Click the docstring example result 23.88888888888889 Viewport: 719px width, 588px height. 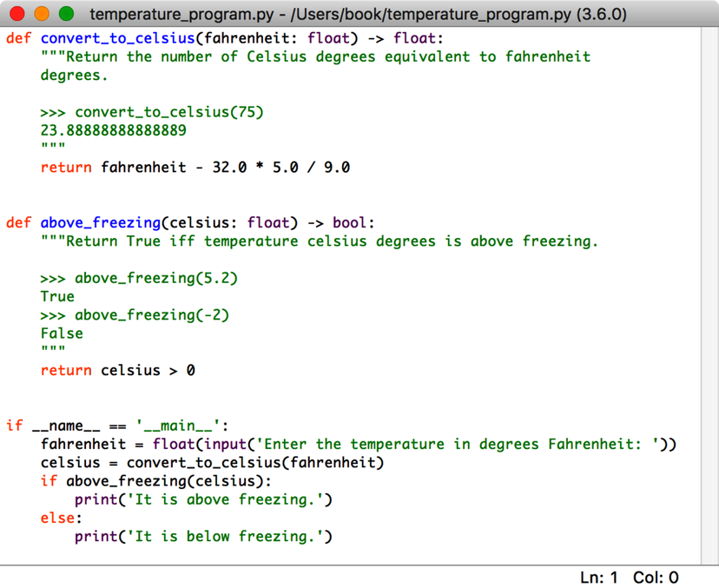click(113, 130)
